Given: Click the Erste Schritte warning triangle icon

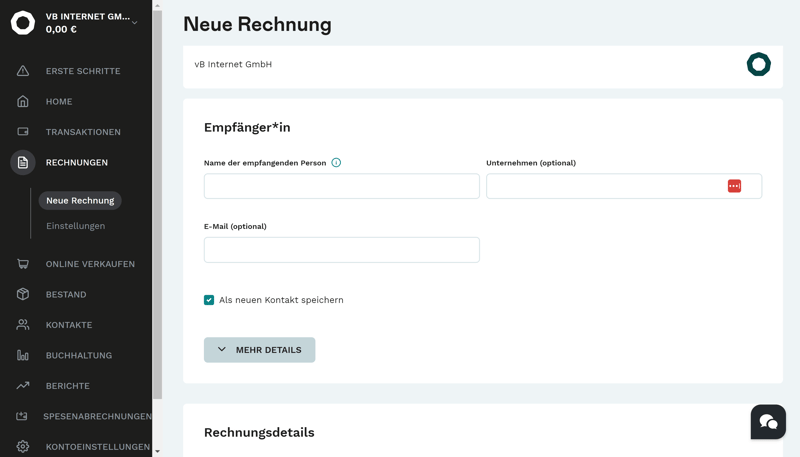Looking at the screenshot, I should pyautogui.click(x=23, y=71).
